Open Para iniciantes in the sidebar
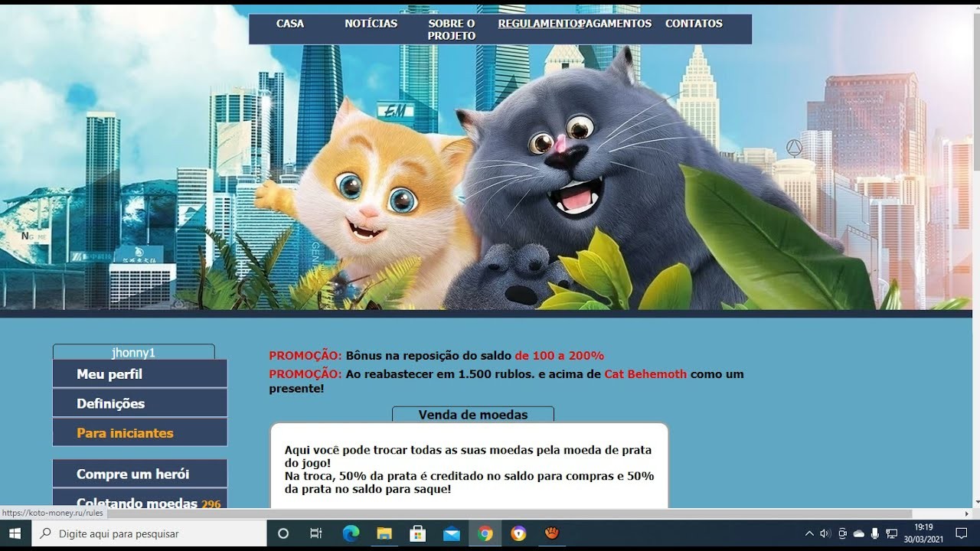The image size is (980, 551). (140, 432)
